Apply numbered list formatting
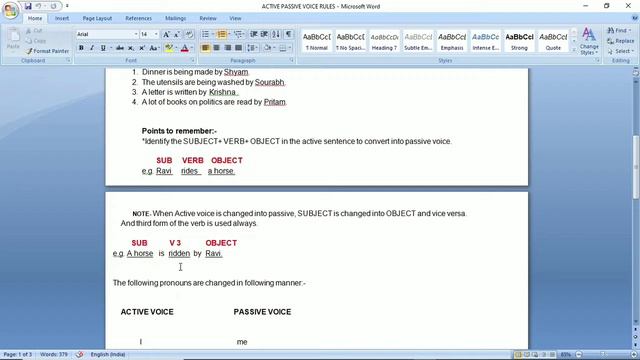The height and width of the screenshot is (360, 640). tap(221, 34)
